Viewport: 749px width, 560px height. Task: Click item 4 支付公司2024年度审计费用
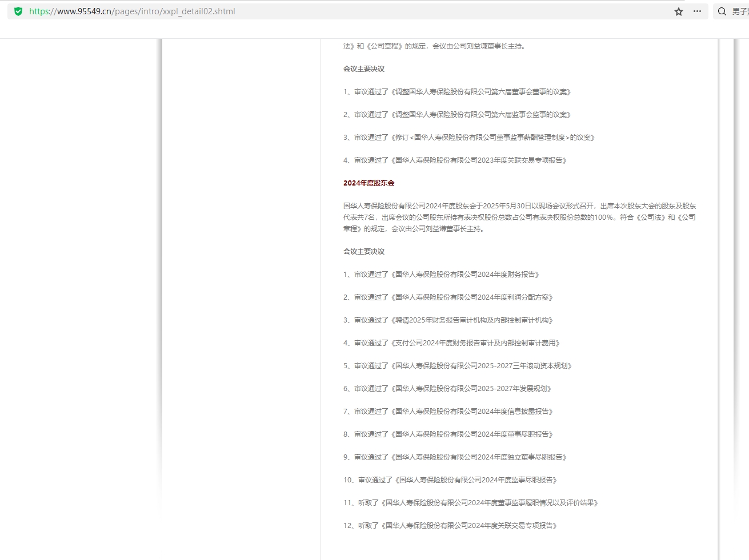click(451, 343)
